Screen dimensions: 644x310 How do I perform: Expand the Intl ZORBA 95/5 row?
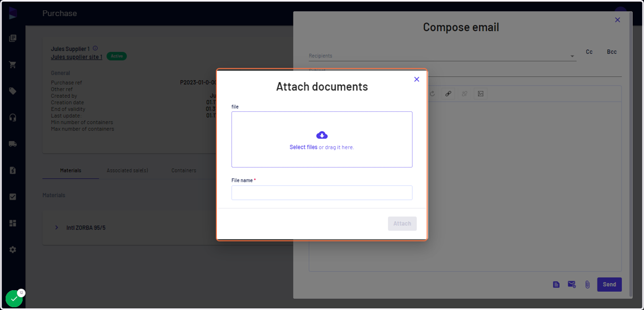(56, 228)
